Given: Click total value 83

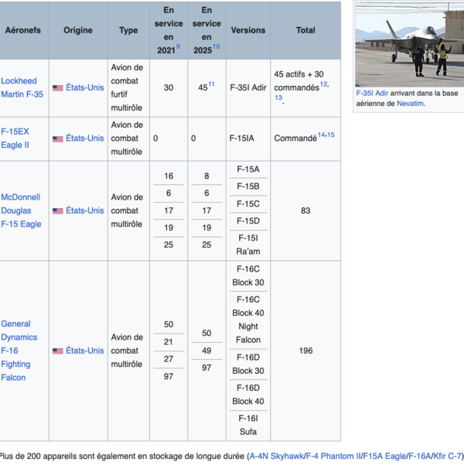Looking at the screenshot, I should point(305,211).
